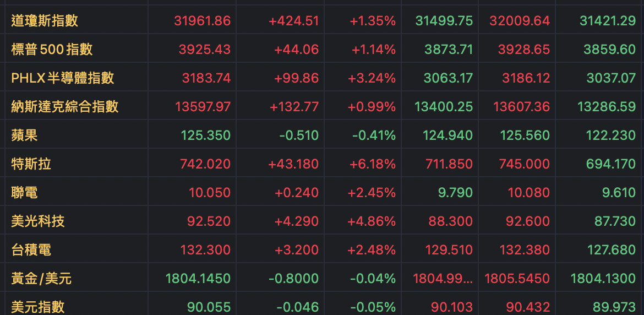The image size is (644, 315).
Task: Click the 黃金/美元 row name
Action: click(41, 279)
